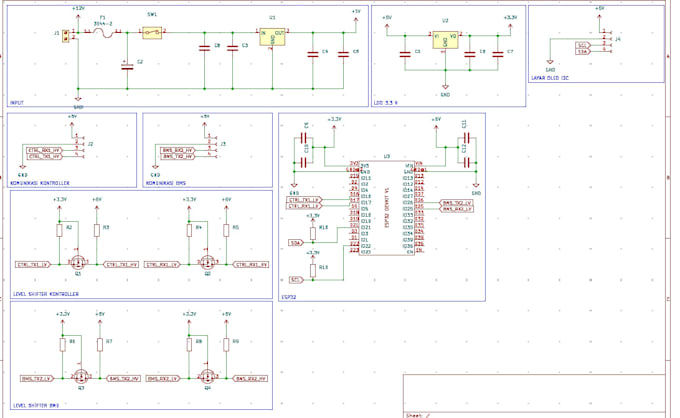Select resistor R3 symbol
The width and height of the screenshot is (680, 418).
[97, 230]
